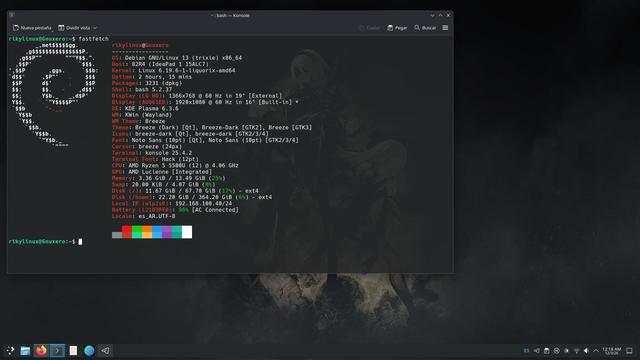This screenshot has height=360, width=640.
Task: Click 'Linux 6.19.6-1-liquorix-amd64' kernel text
Action: point(187,71)
